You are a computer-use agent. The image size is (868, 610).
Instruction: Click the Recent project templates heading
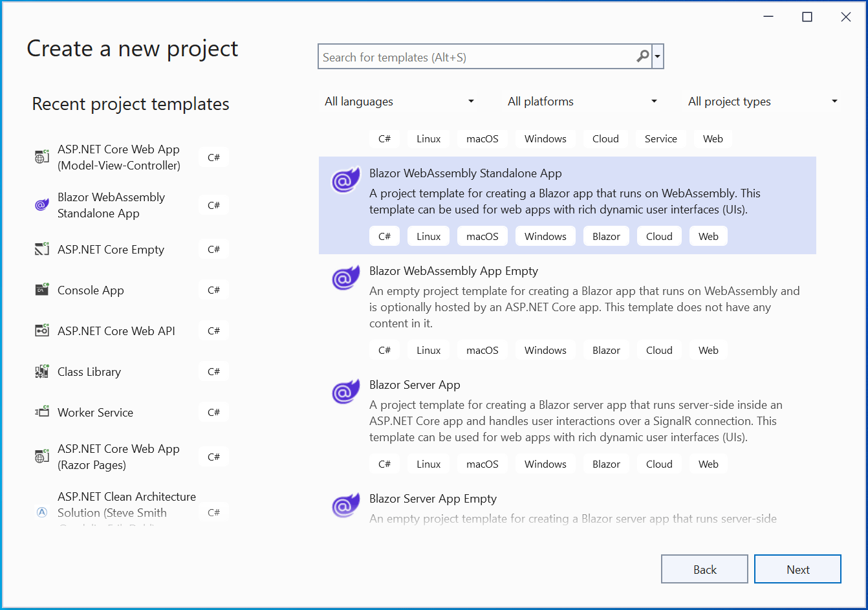tap(131, 104)
